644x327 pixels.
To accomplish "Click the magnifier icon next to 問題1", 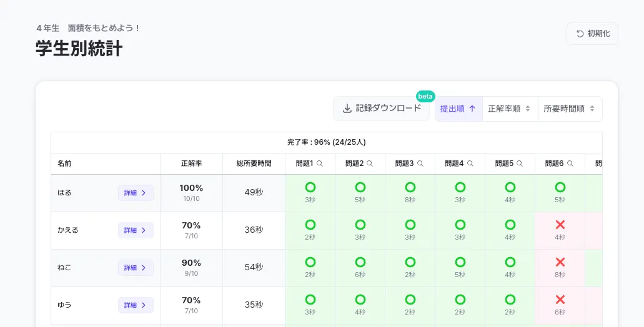I will pyautogui.click(x=320, y=163).
